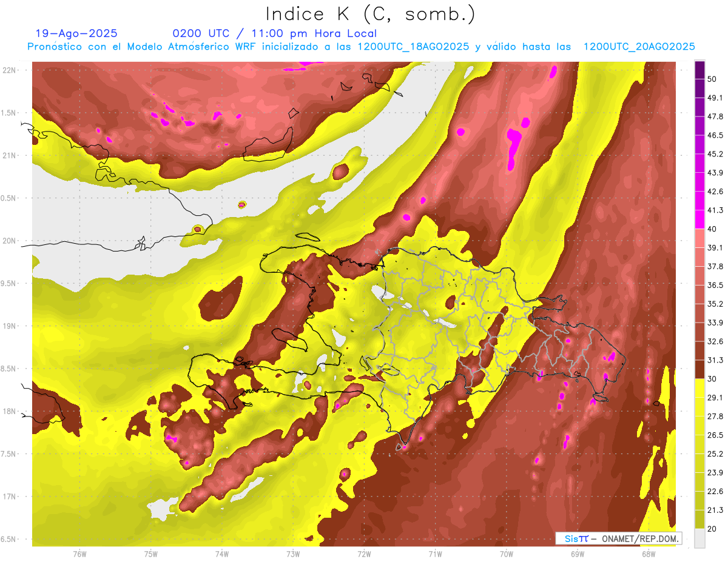Click the 20N latitude axis label
Image resolution: width=728 pixels, height=562 pixels.
coord(11,241)
